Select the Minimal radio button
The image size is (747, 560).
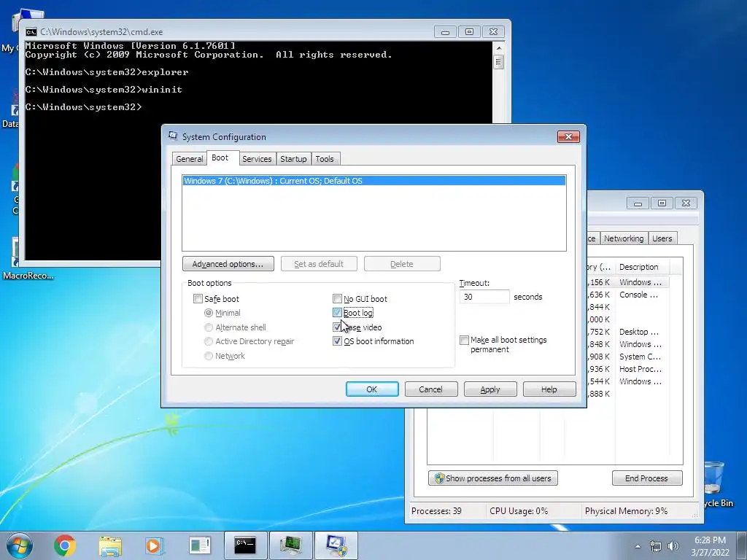pos(208,313)
